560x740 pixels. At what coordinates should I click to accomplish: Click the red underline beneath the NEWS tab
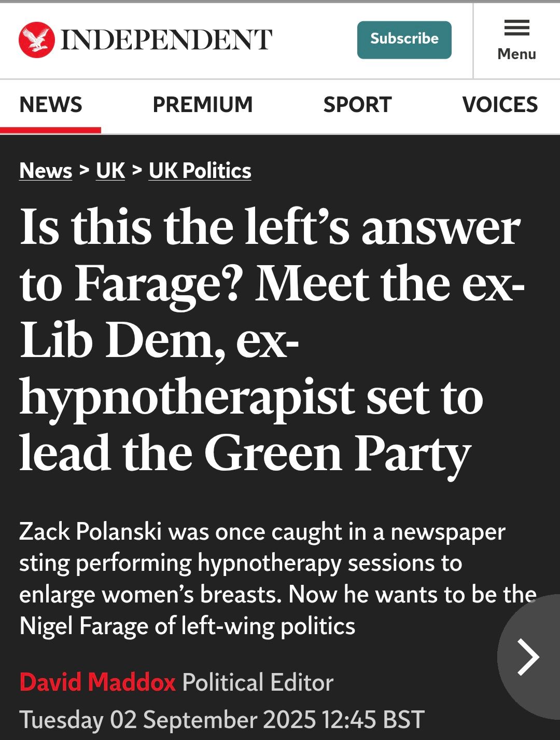(50, 130)
